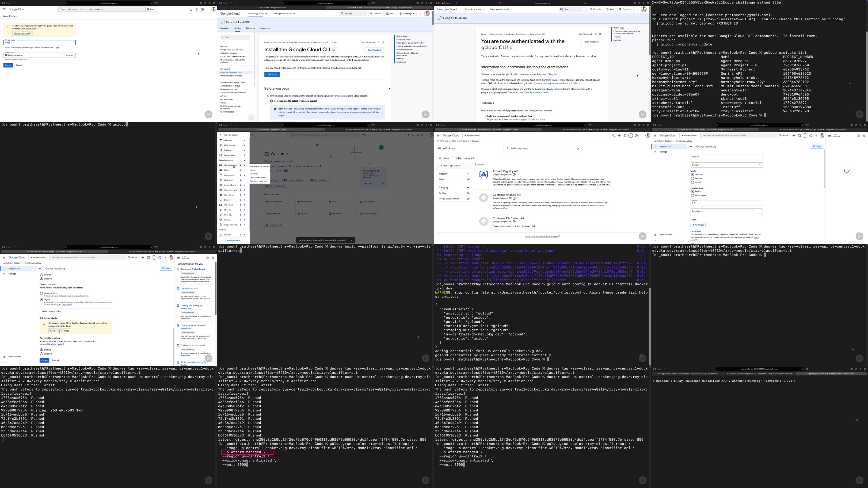Click the Artifact Registry API hexagon icon
The height and width of the screenshot is (488, 868).
click(484, 174)
